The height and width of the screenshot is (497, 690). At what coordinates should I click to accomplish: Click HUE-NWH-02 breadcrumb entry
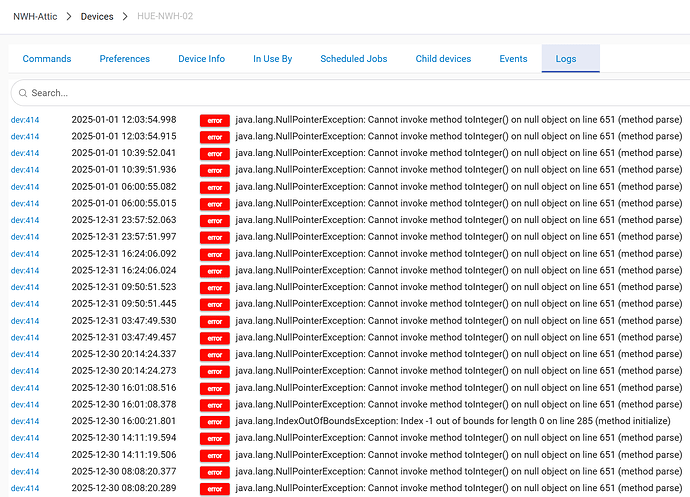[165, 16]
